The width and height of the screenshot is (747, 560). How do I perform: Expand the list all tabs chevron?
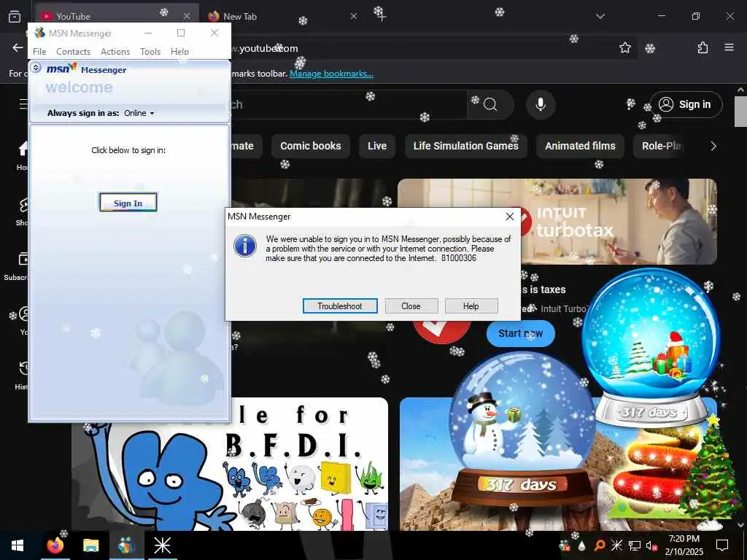tap(600, 16)
